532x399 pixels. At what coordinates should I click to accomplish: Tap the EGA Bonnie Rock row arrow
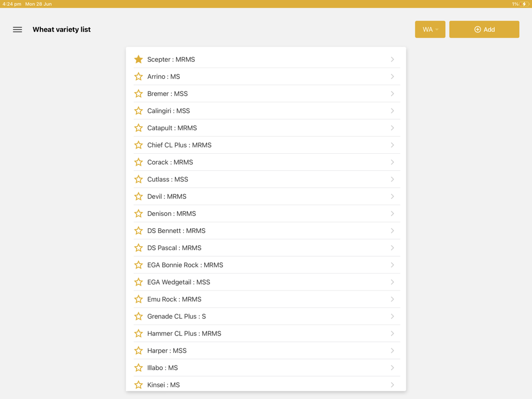point(392,265)
